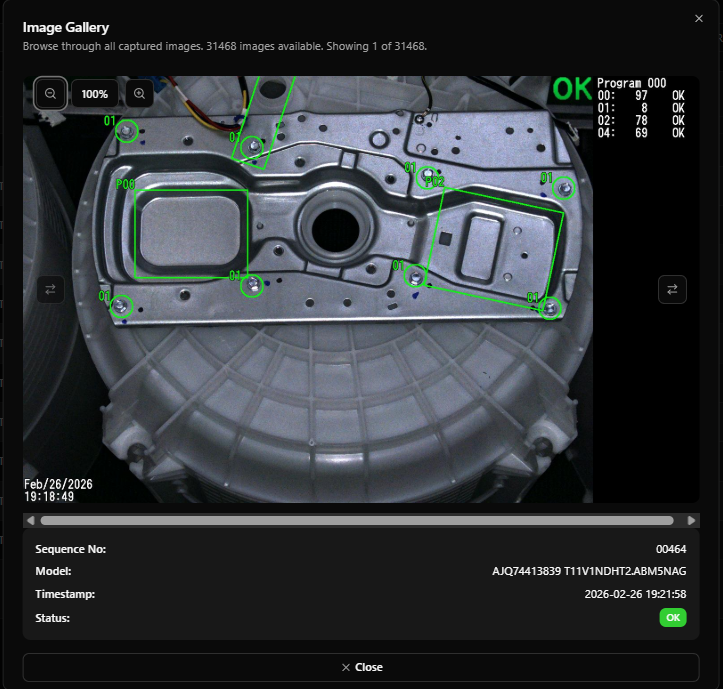Reset zoom with the 100% button
723x689 pixels.
pos(95,93)
